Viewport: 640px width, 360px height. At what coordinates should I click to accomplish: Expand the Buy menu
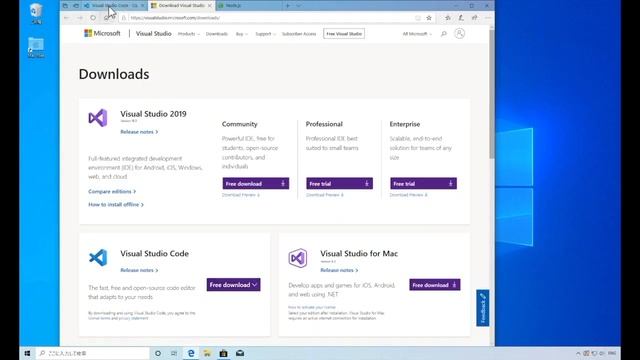coord(241,34)
